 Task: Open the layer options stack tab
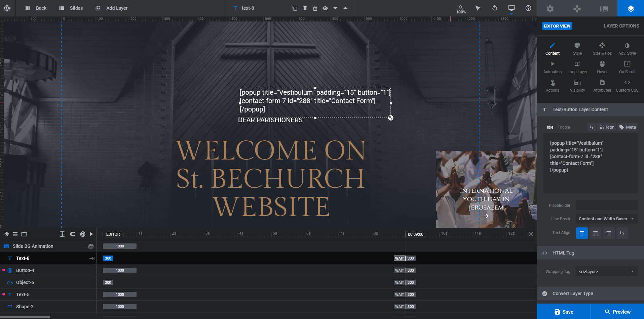(x=631, y=8)
